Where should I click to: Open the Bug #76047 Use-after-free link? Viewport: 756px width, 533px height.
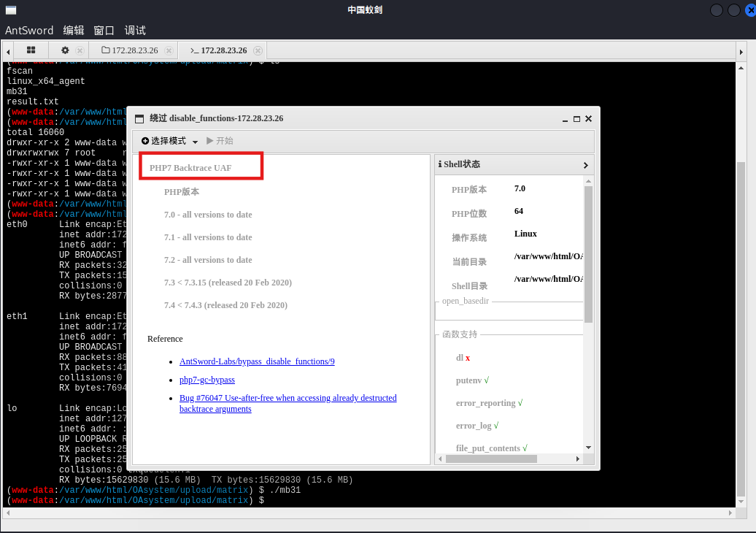288,403
